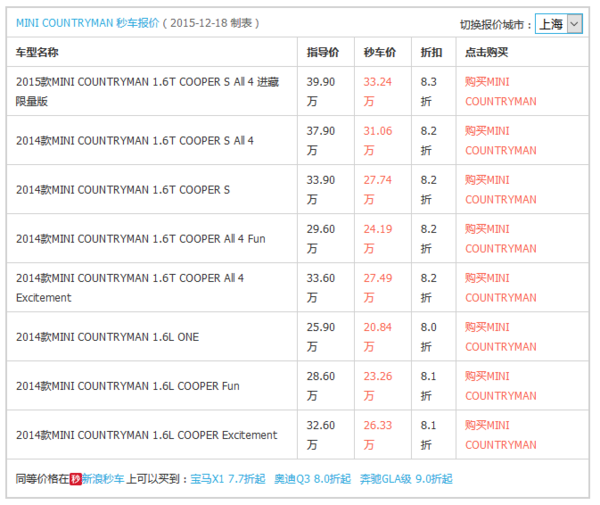
Task: Click buy link in 1.6L ONE row
Action: click(501, 337)
